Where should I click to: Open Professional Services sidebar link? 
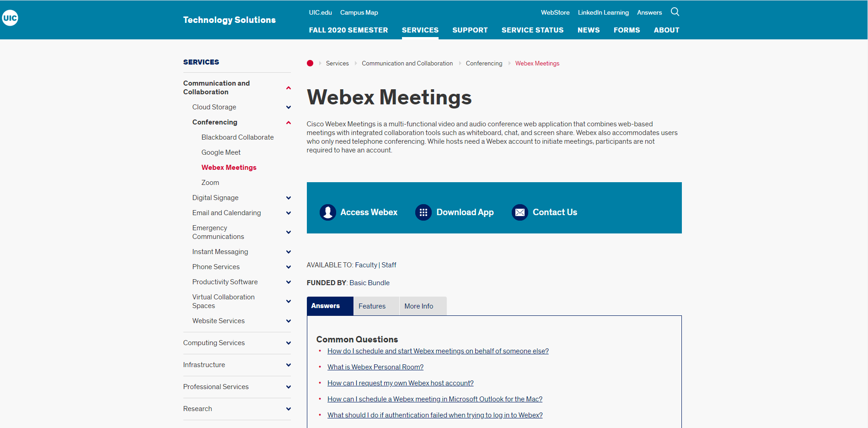(x=216, y=387)
